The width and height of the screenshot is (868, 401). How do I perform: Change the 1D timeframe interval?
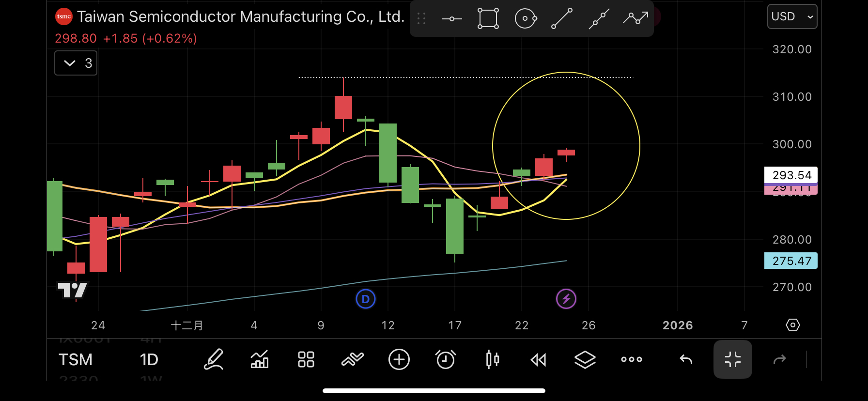(149, 360)
